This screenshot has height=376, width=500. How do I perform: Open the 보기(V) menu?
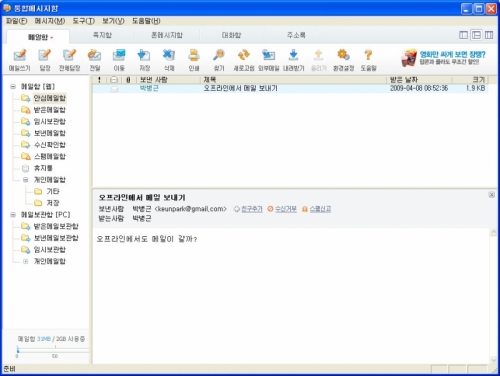(x=113, y=21)
